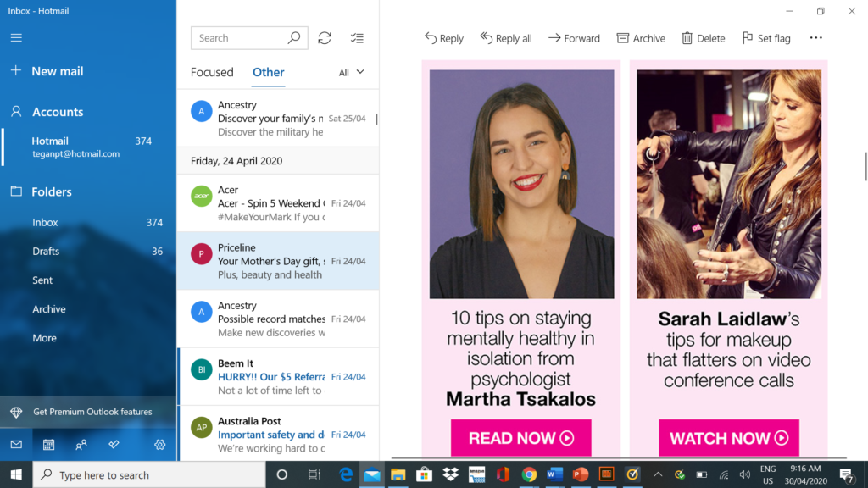Image resolution: width=868 pixels, height=488 pixels.
Task: Click the message pane vertical scrollbar
Action: click(x=865, y=165)
